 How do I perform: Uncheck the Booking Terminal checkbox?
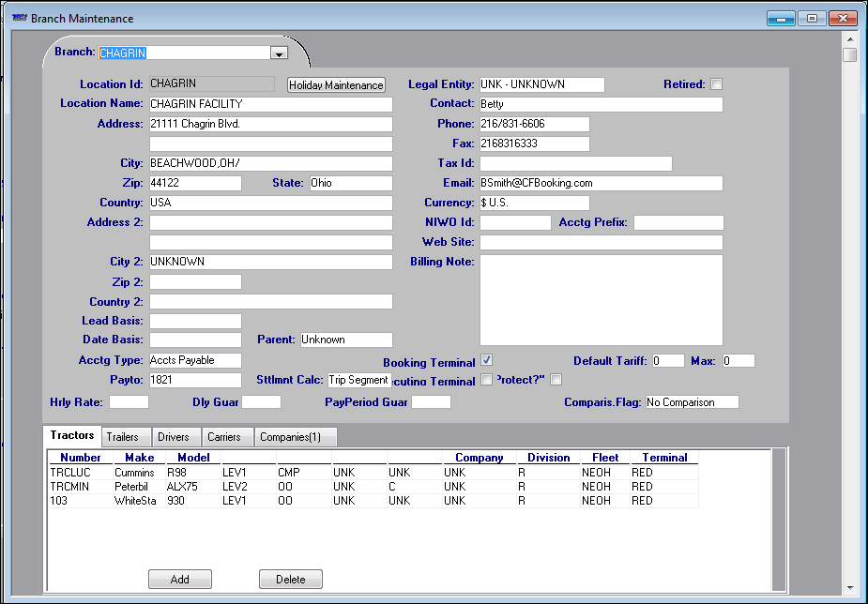coord(486,360)
